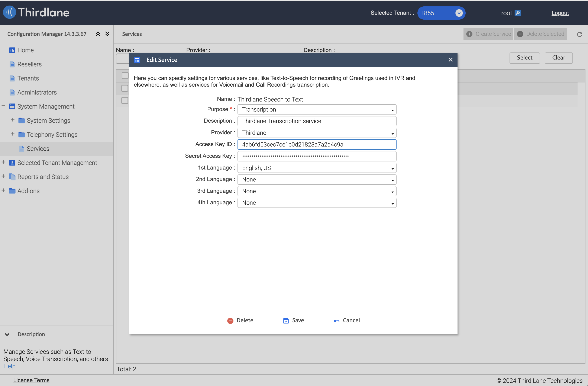Collapse all tree nodes double-up arrow

click(98, 34)
